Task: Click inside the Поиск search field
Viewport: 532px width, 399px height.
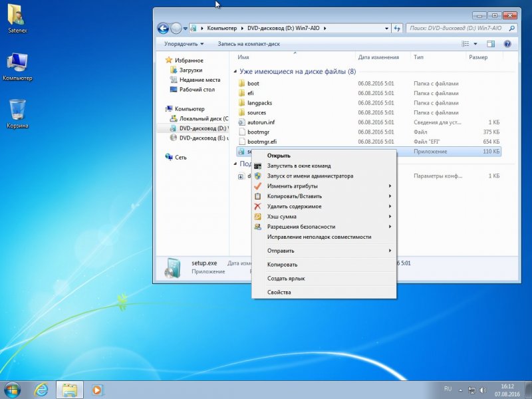Action: tap(457, 28)
